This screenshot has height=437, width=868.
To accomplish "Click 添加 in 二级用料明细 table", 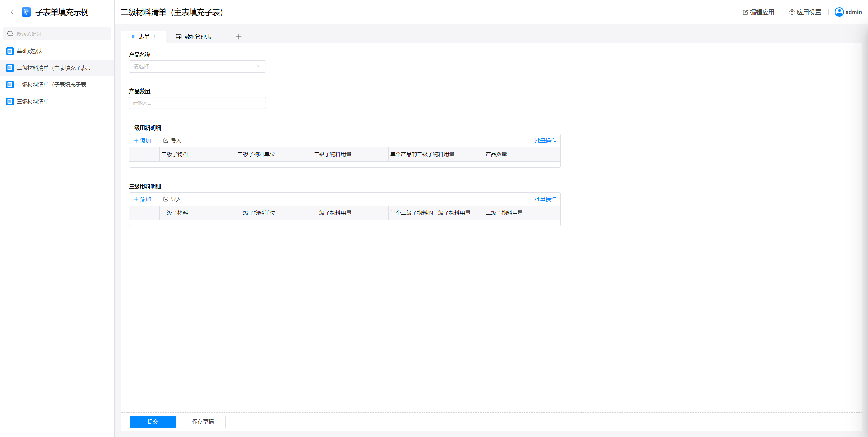I will tap(142, 141).
